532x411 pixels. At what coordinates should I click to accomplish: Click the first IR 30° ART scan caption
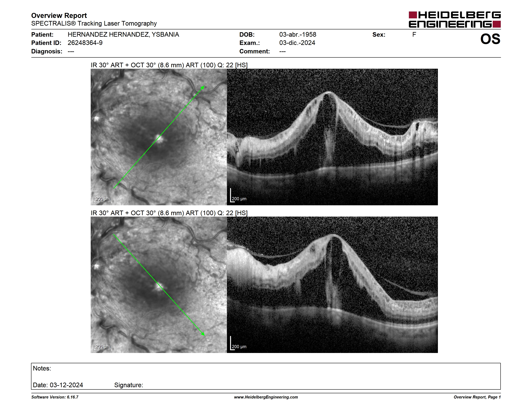point(169,65)
